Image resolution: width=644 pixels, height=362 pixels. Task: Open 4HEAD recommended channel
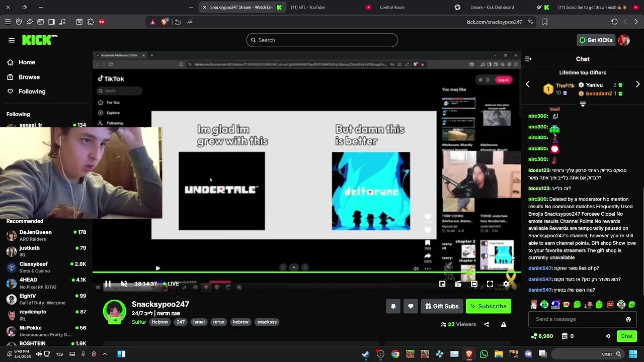click(x=46, y=283)
